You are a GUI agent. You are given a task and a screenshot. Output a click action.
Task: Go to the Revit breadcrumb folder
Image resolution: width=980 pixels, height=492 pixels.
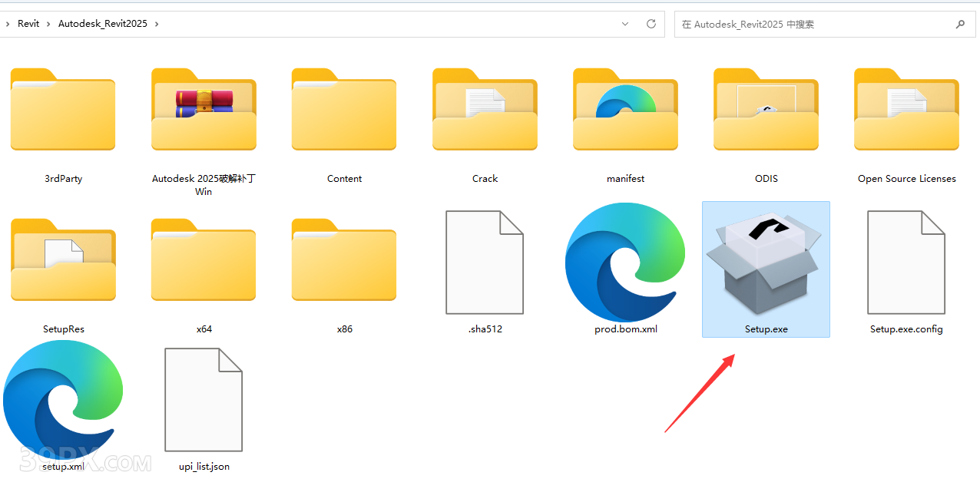click(28, 24)
